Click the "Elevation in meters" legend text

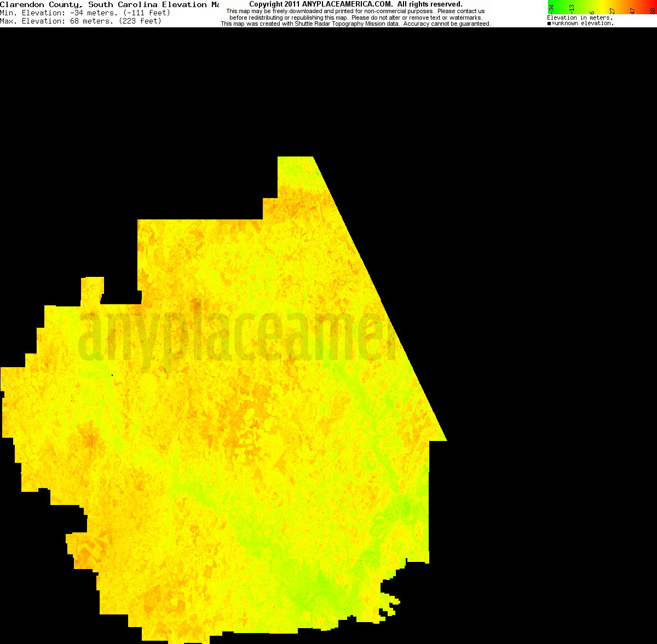click(580, 17)
